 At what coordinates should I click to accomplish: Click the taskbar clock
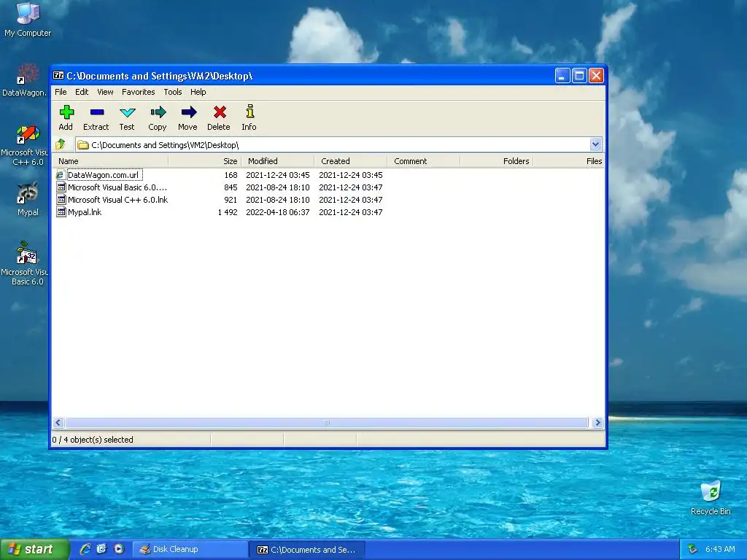[x=720, y=549]
